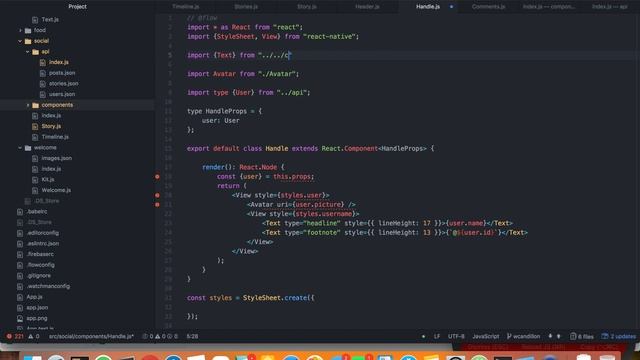The image size is (640, 360).
Task: Open Text.js in the tree
Action: [x=50, y=20]
